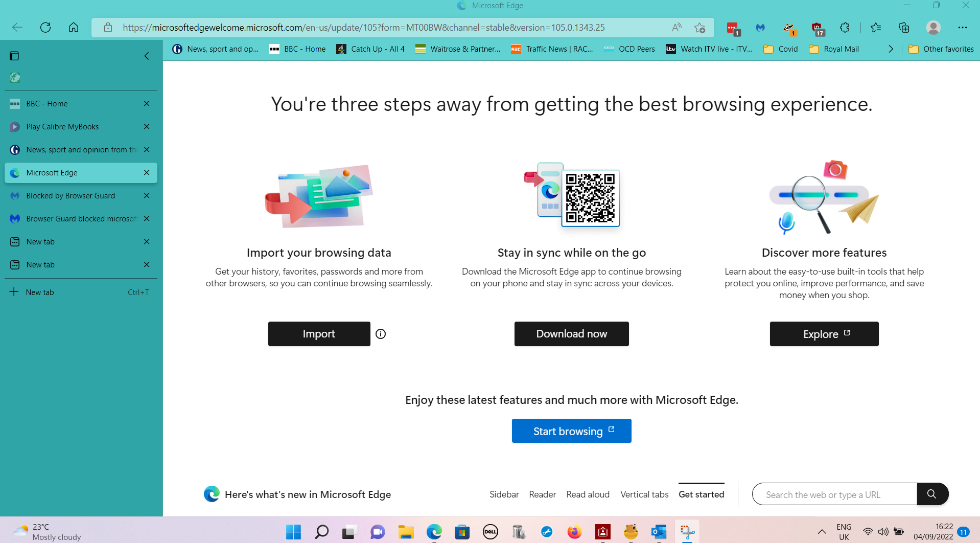Image resolution: width=980 pixels, height=543 pixels.
Task: Select the Reader feature tab
Action: point(543,494)
